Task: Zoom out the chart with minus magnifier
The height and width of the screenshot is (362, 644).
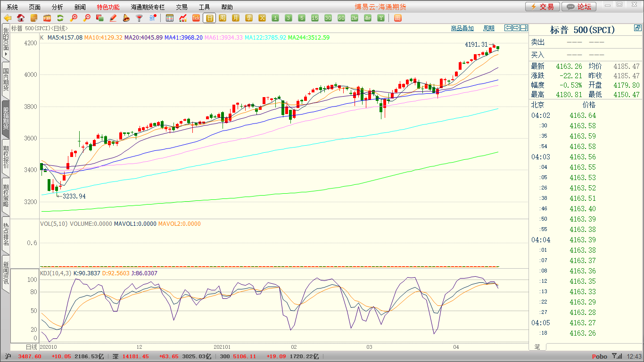Action: [87, 18]
